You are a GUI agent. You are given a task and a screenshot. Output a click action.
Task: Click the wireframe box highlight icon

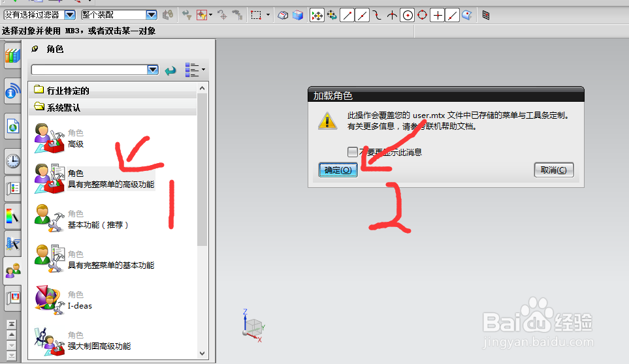click(x=283, y=16)
